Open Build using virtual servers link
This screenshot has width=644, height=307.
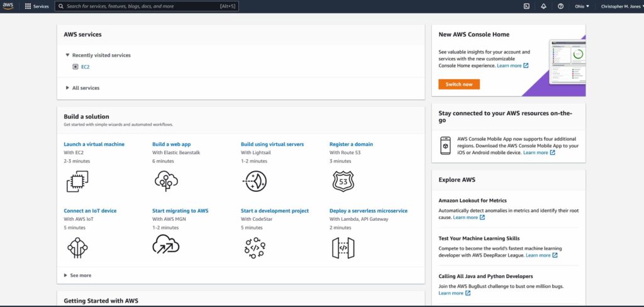[x=272, y=144]
